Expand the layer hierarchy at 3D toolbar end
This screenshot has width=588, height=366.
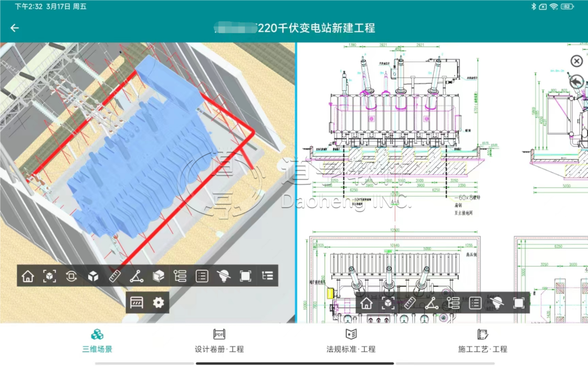tap(267, 276)
